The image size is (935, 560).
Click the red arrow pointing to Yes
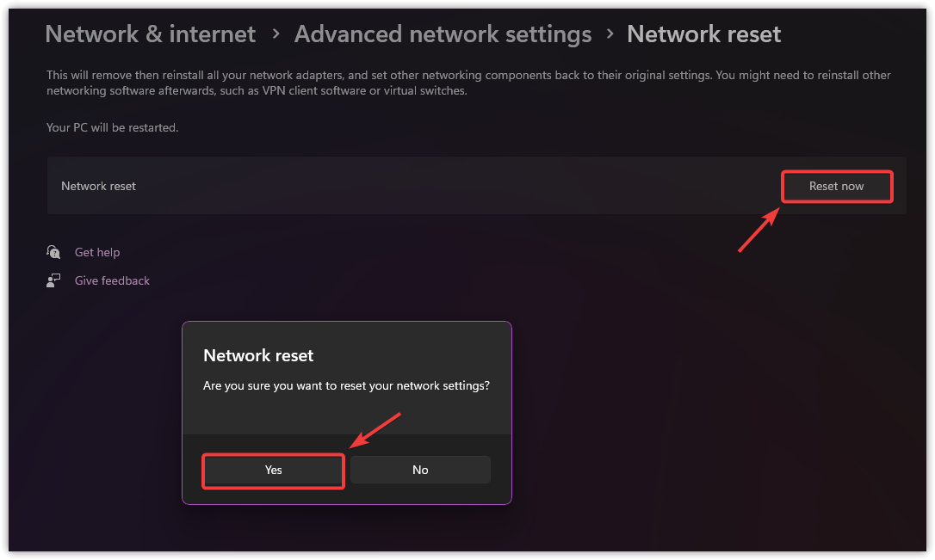point(376,429)
